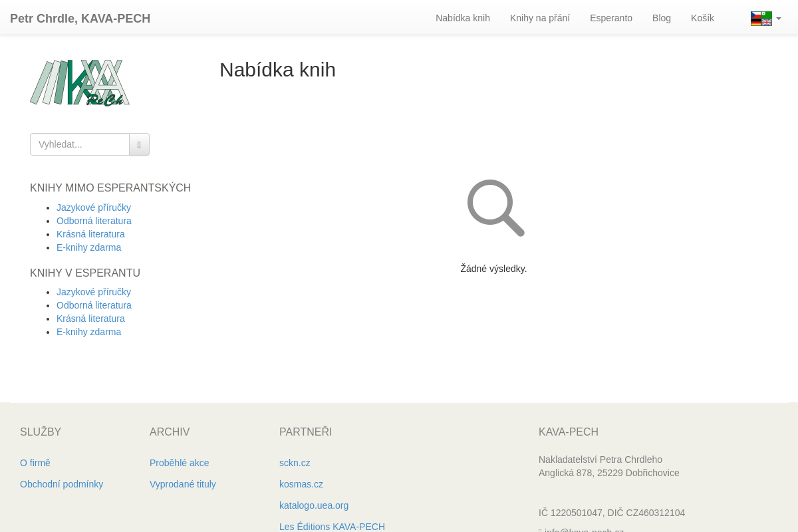The height and width of the screenshot is (532, 798).
Task: Open Obchodní podmínky in the footer
Action: click(61, 484)
